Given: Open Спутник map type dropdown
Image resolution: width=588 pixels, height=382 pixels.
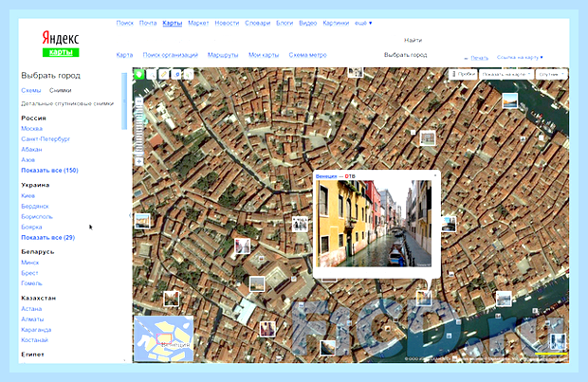Looking at the screenshot, I should click(x=551, y=74).
